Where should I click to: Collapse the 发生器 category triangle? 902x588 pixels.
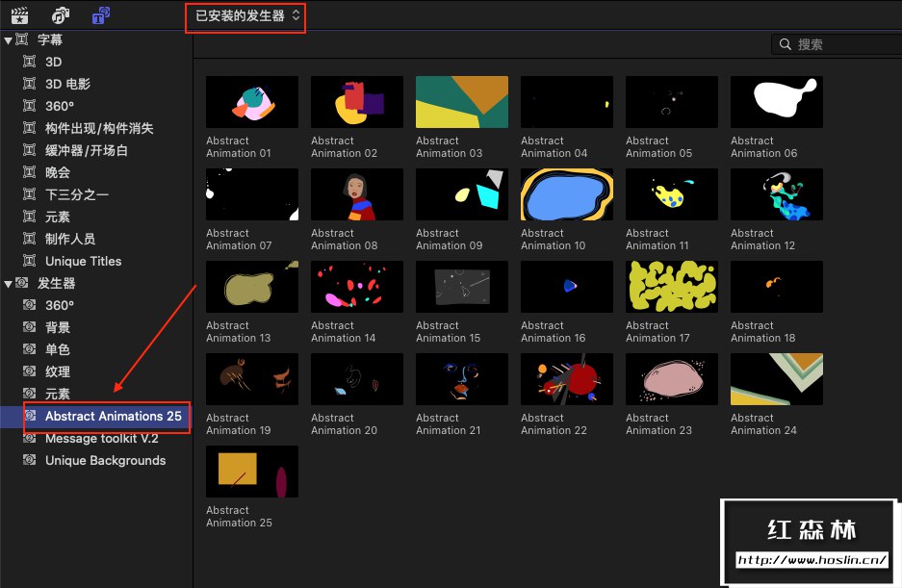(x=8, y=284)
